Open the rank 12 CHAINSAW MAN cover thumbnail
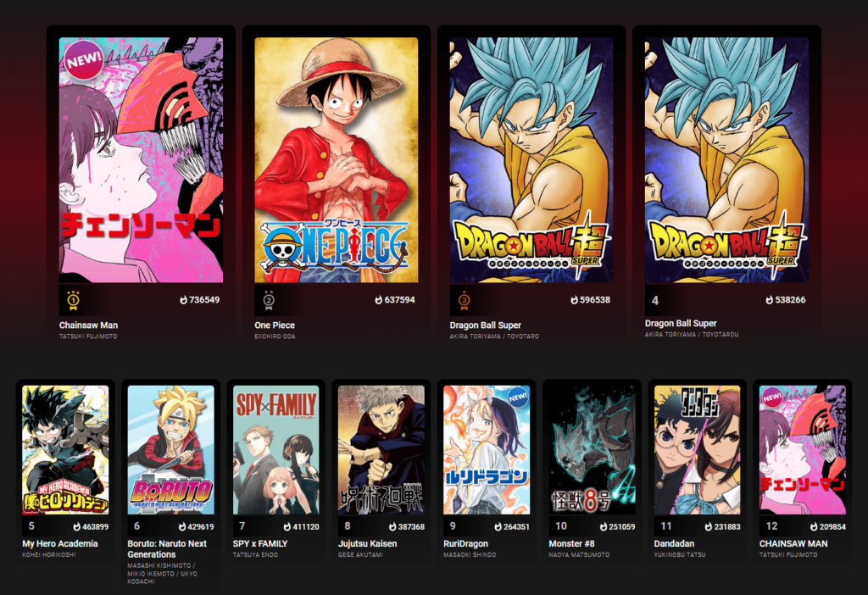Viewport: 868px width, 595px height. point(803,450)
